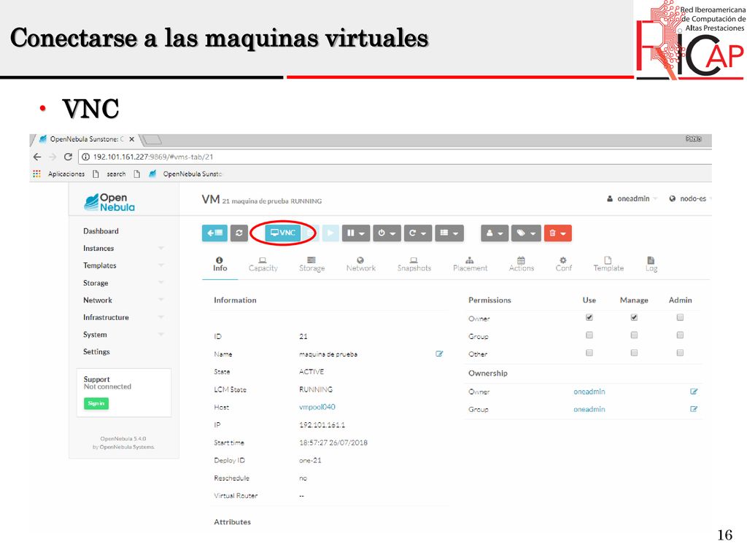
Task: Open the search bookmark
Action: coord(109,174)
